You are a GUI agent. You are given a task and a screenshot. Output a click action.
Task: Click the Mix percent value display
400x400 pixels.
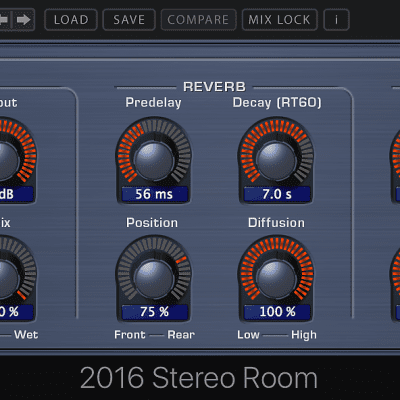tap(16, 312)
